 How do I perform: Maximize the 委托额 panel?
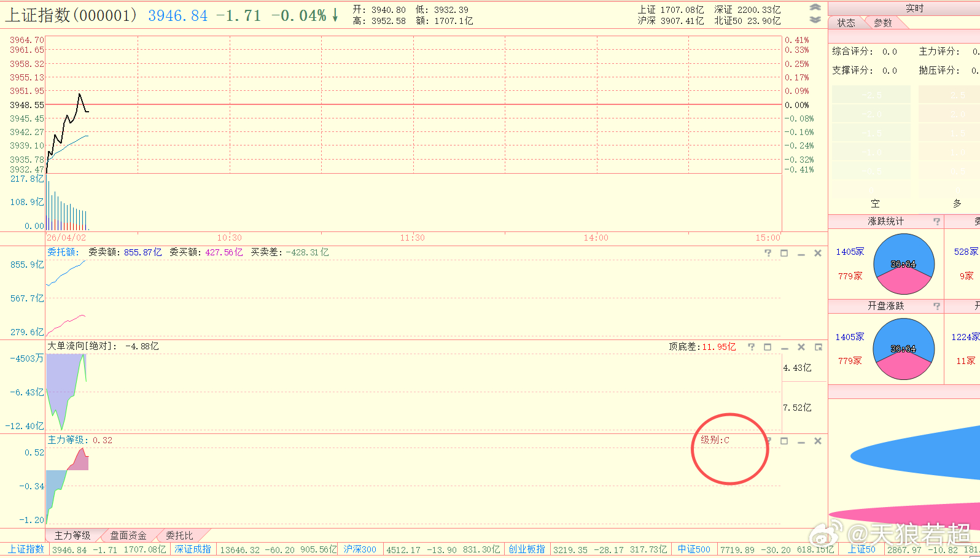click(x=784, y=253)
